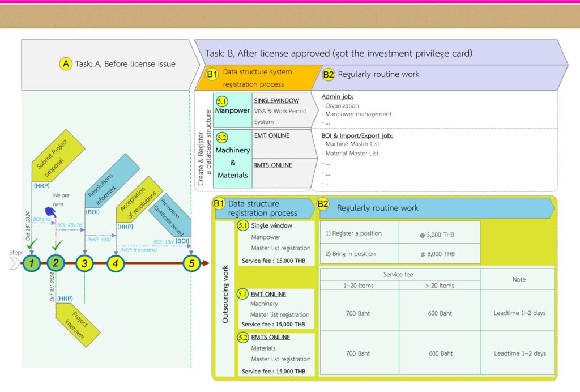Click the green check mark above step 2
Image resolution: width=580 pixels, height=392 pixels.
[x=57, y=245]
